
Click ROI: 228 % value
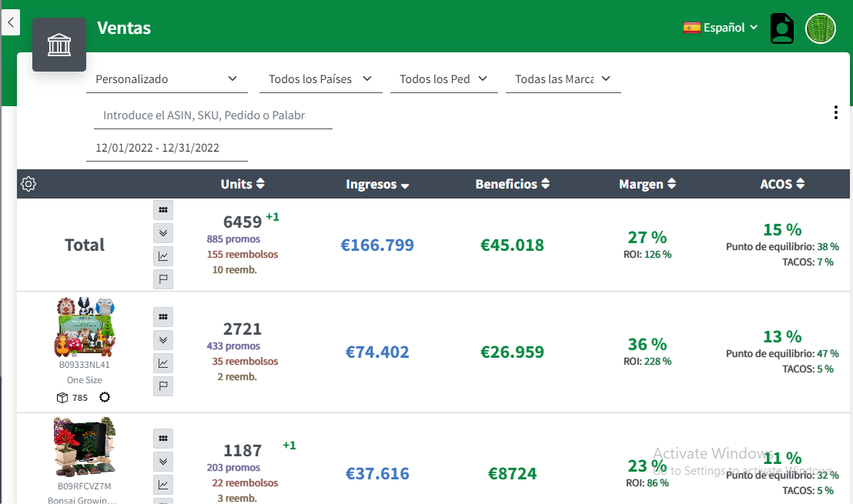tap(647, 361)
